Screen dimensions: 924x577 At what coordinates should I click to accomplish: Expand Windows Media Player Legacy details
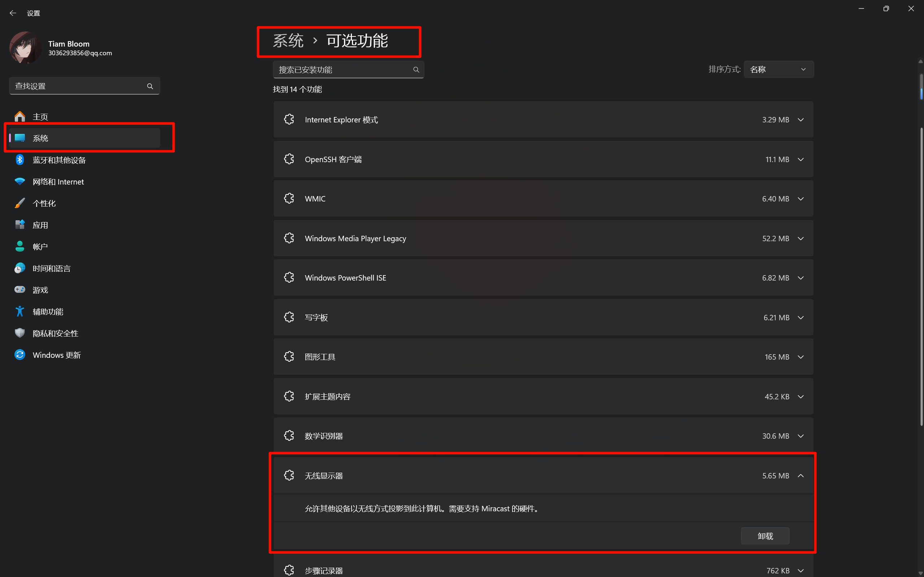pyautogui.click(x=801, y=239)
